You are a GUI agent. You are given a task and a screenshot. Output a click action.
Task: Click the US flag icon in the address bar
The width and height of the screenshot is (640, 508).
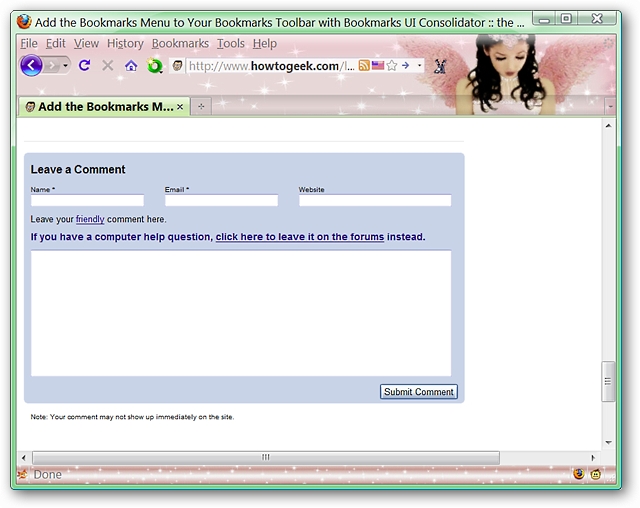378,65
